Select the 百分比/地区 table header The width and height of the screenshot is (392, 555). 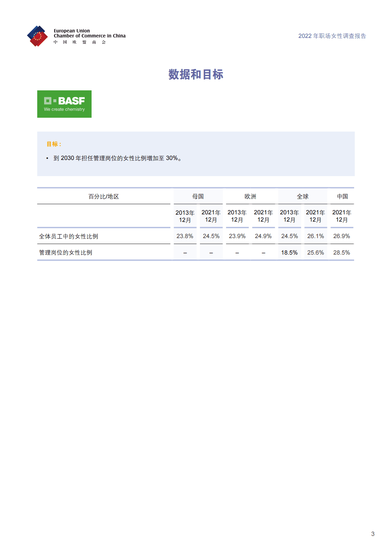pyautogui.click(x=103, y=197)
